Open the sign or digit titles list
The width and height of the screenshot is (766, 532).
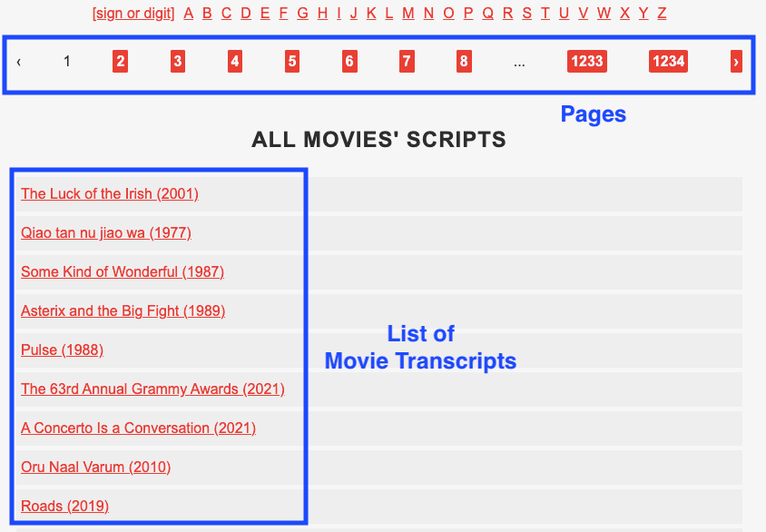[133, 13]
